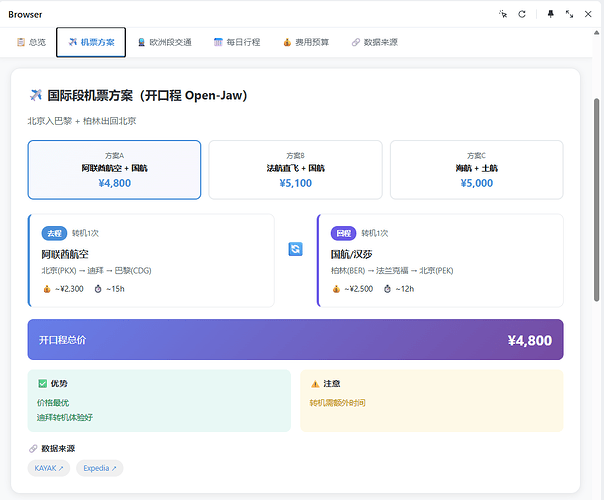604x500 pixels.
Task: Close the Browser panel
Action: (588, 14)
